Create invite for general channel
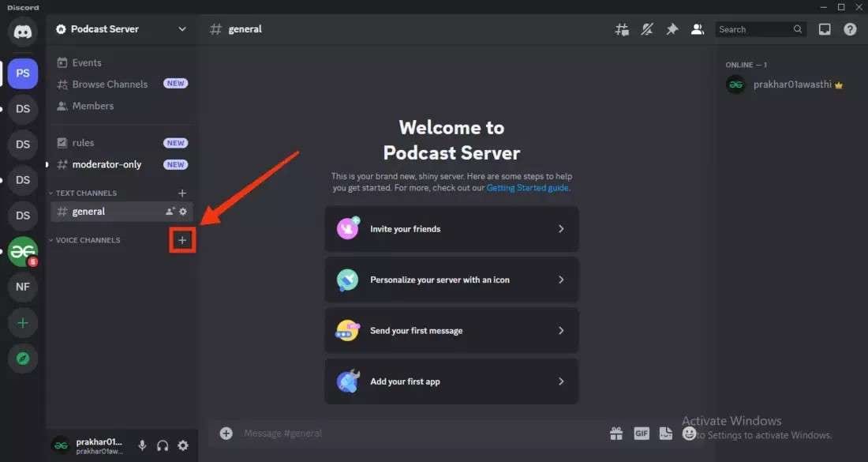The image size is (868, 462). pos(170,212)
